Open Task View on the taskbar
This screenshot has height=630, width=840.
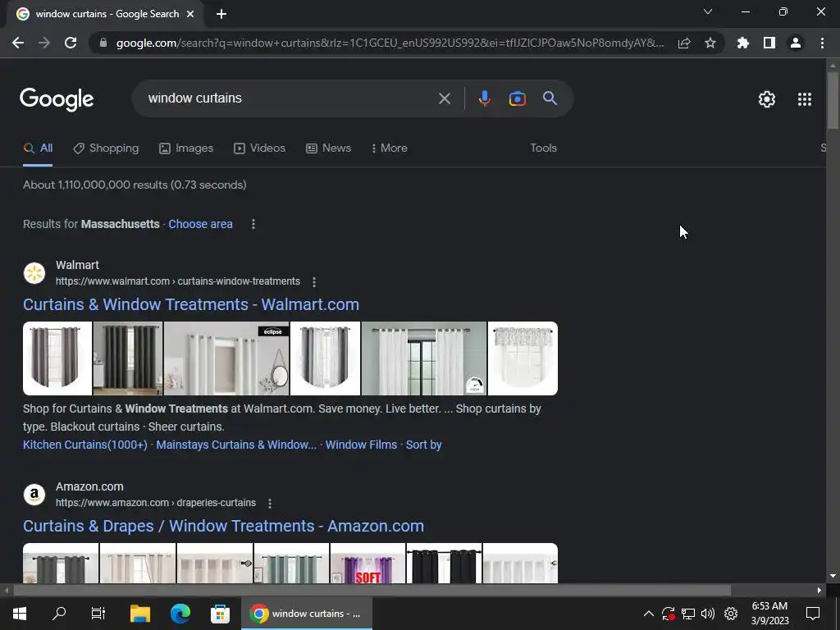coord(98,614)
